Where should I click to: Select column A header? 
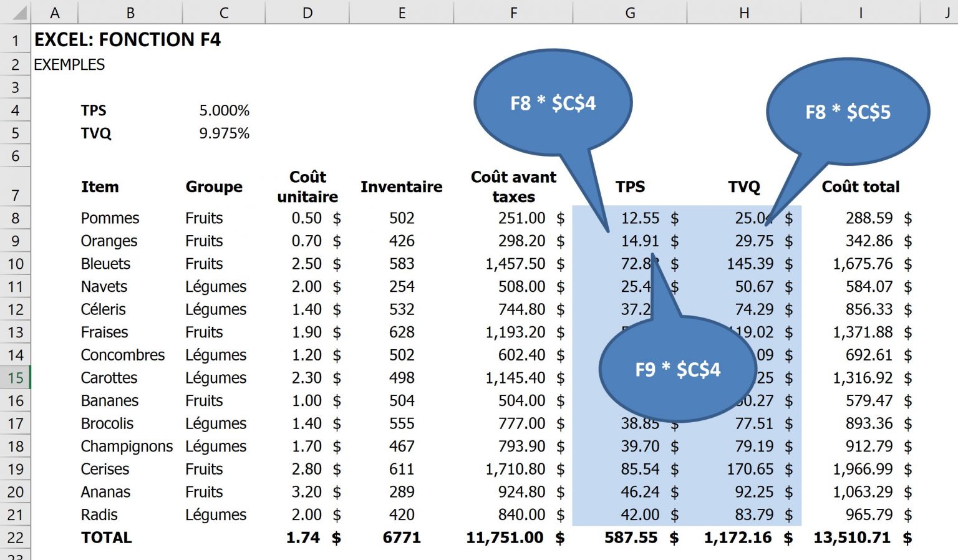pyautogui.click(x=54, y=12)
